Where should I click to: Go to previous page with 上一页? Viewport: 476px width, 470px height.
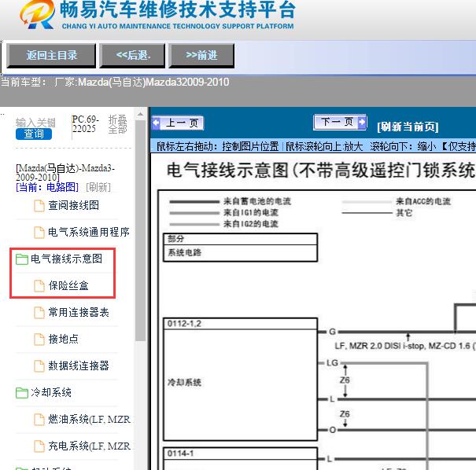[x=178, y=123]
